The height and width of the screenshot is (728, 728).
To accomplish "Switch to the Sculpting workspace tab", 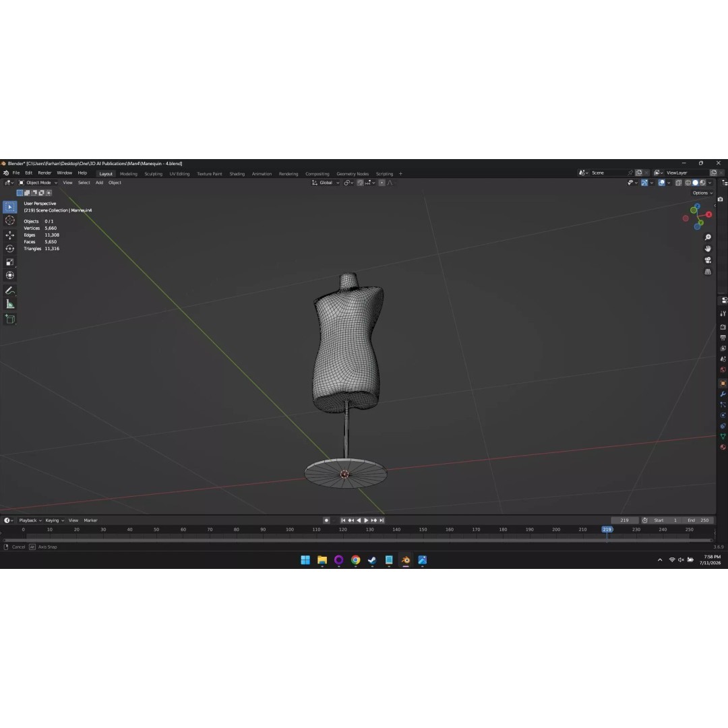I will click(x=153, y=174).
